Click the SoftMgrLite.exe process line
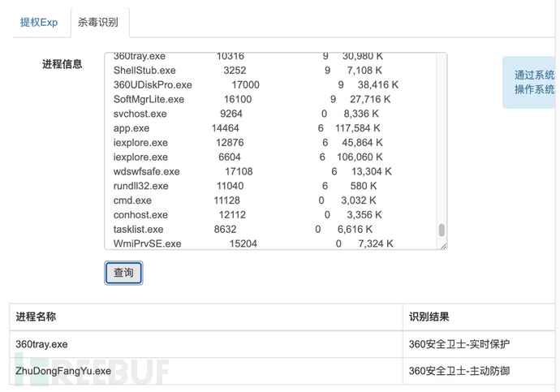This screenshot has height=392, width=560. [252, 99]
